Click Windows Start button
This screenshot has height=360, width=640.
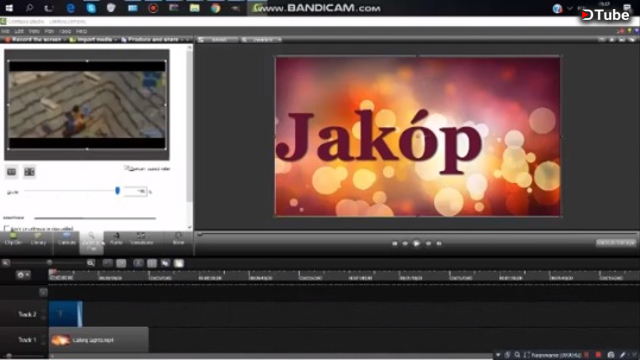pyautogui.click(x=9, y=8)
